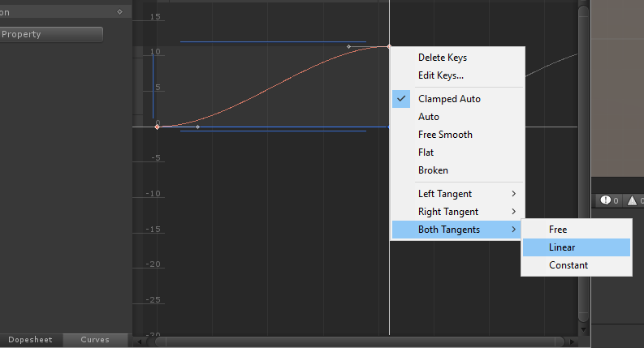Click the horizontal scrollbar at the bottom

[365, 341]
